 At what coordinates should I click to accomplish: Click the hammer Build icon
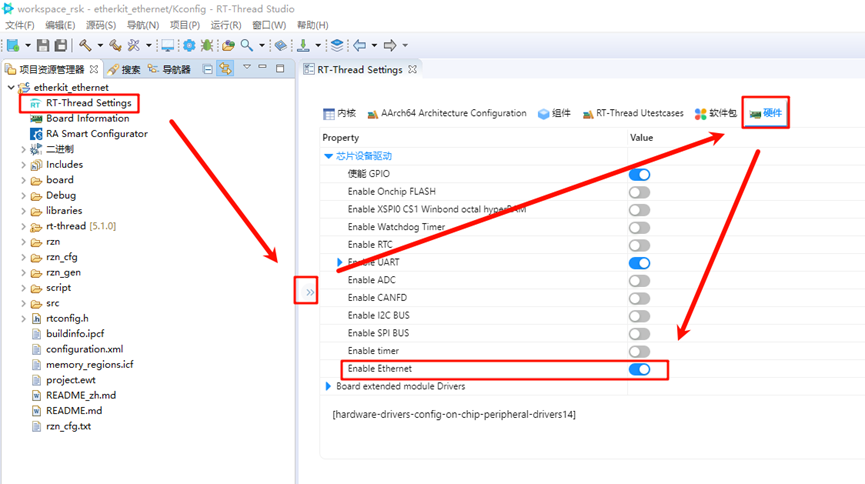click(x=85, y=45)
